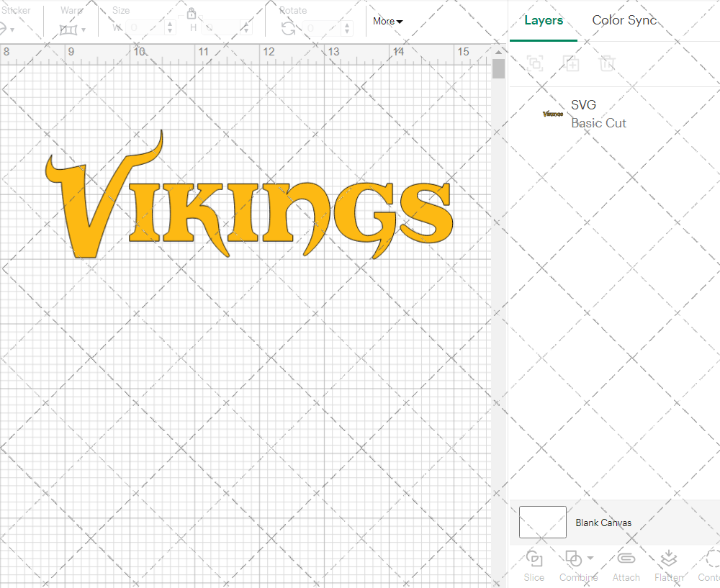
Task: Click the Rotate icon
Action: point(289,29)
